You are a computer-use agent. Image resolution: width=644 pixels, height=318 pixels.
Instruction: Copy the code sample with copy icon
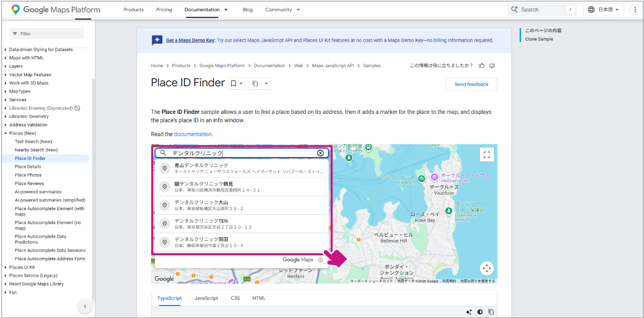point(491,312)
